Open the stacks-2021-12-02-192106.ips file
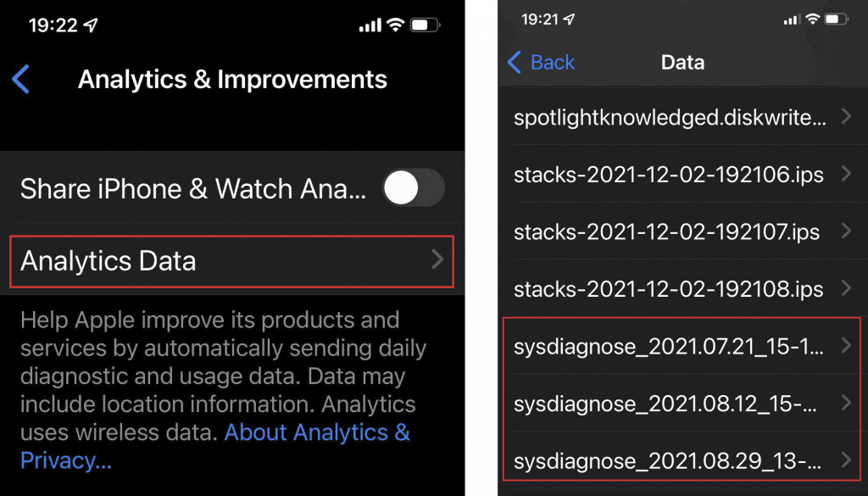The image size is (868, 496). (668, 175)
